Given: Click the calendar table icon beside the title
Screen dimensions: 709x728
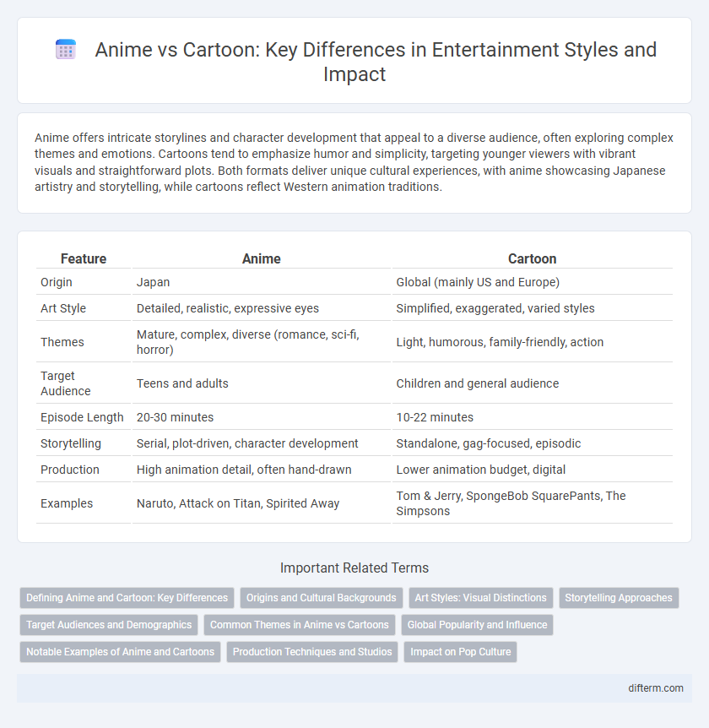Looking at the screenshot, I should [66, 50].
